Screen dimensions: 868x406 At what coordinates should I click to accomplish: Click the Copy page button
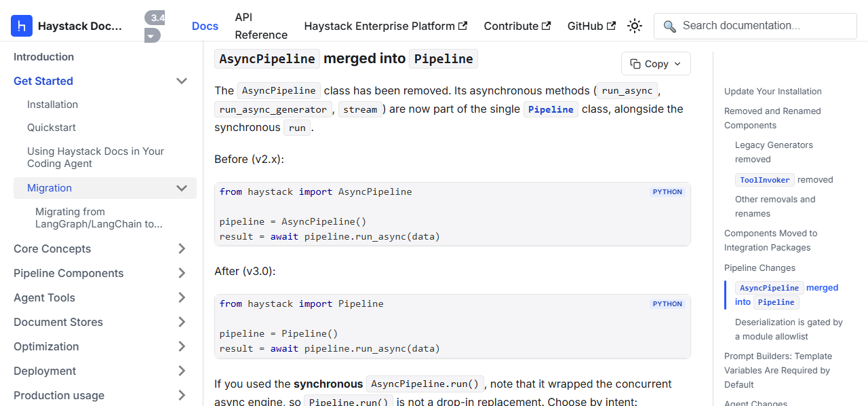click(x=656, y=63)
